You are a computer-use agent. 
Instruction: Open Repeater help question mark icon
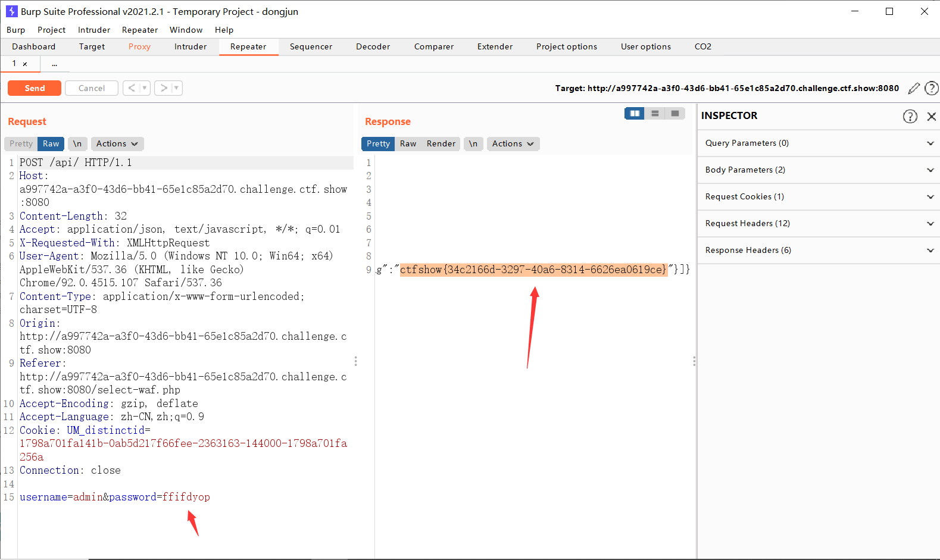tap(932, 89)
